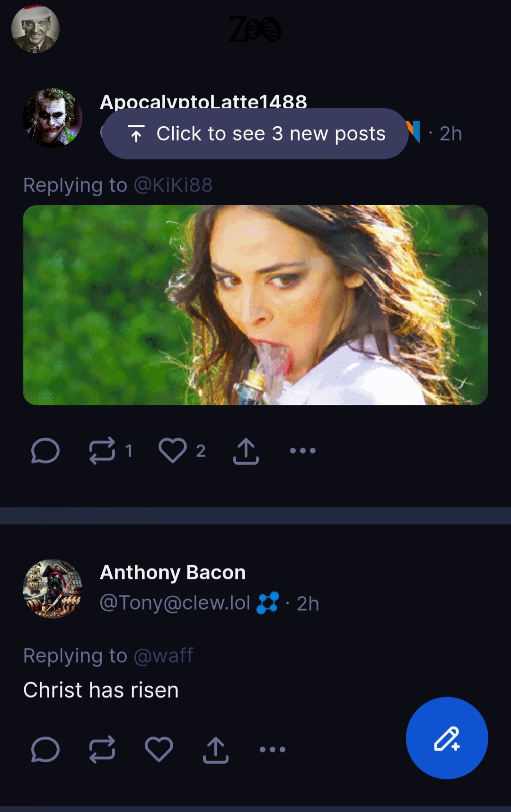Open the attached GIF image in the post
511x812 pixels.
(x=255, y=305)
